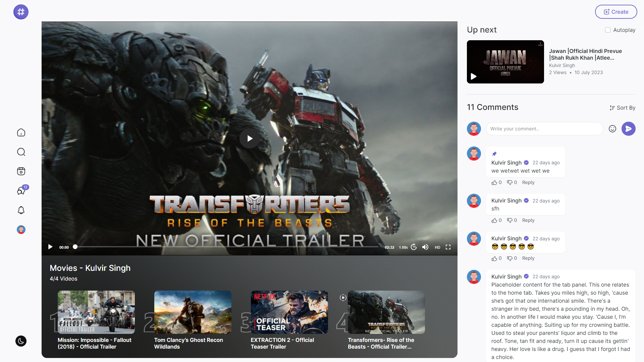The width and height of the screenshot is (644, 362).
Task: Mute the video with the speaker icon
Action: click(425, 247)
